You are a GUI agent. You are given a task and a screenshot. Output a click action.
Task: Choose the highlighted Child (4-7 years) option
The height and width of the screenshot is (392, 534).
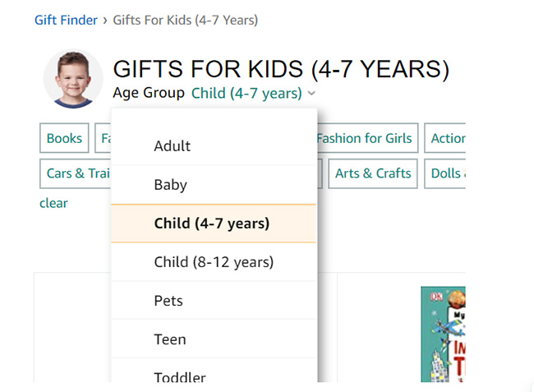click(x=211, y=223)
